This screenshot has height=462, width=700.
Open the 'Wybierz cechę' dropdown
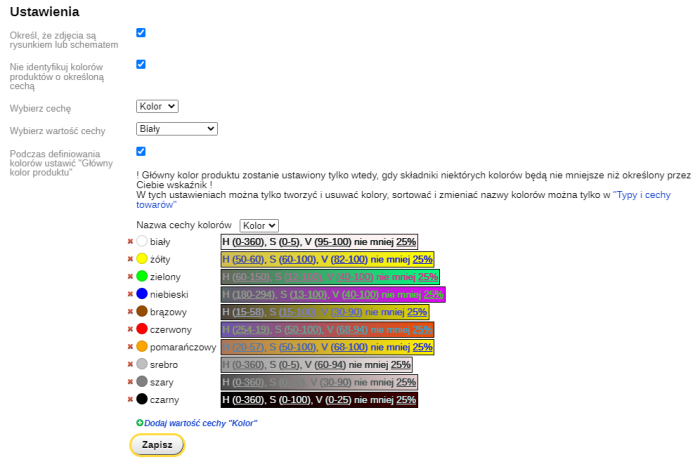click(x=157, y=106)
